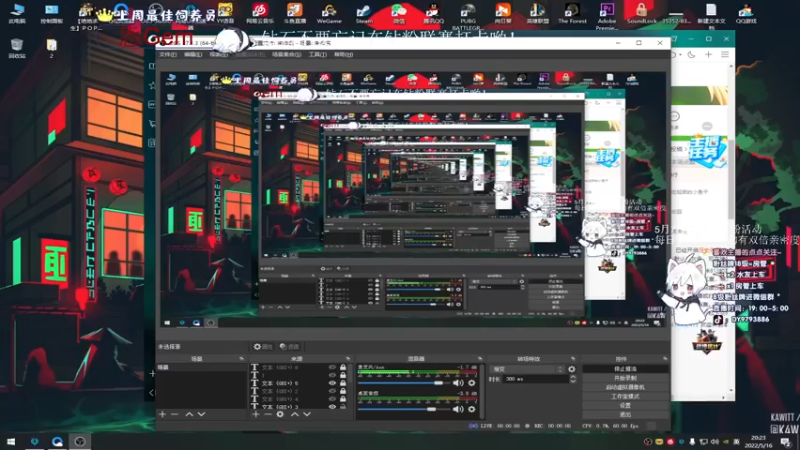Toggle visibility of 文本 (GDI+) 6 source
Viewport: 800px width, 450px height.
click(332, 367)
